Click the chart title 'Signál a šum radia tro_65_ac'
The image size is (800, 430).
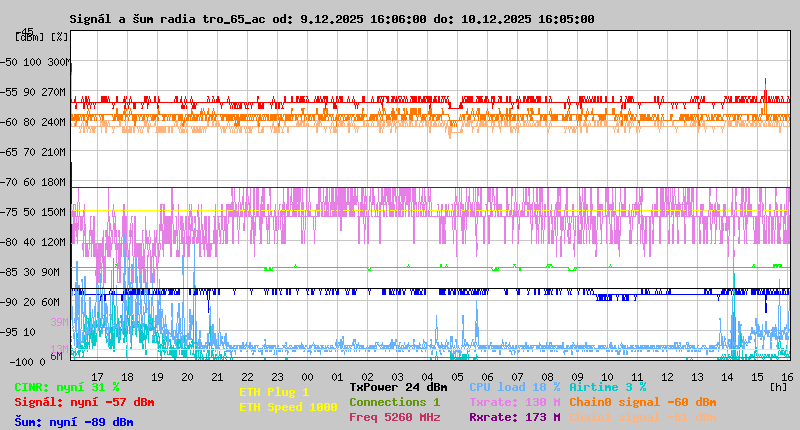pos(167,19)
